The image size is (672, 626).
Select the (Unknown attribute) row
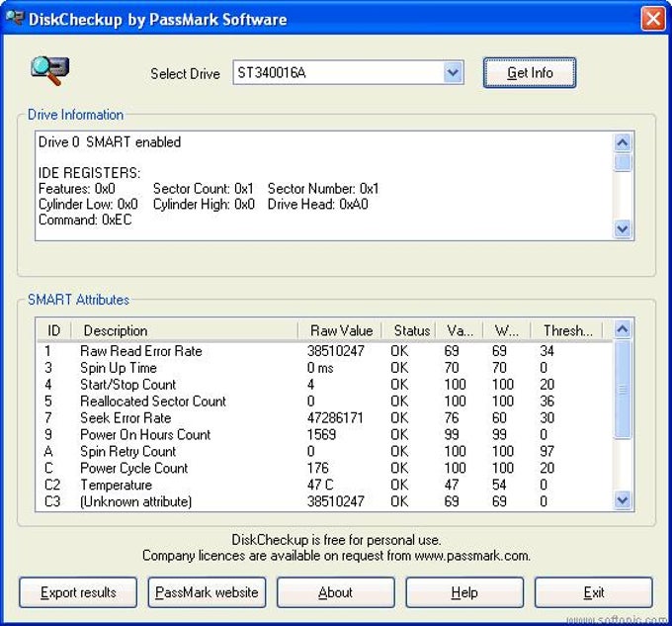(325, 501)
